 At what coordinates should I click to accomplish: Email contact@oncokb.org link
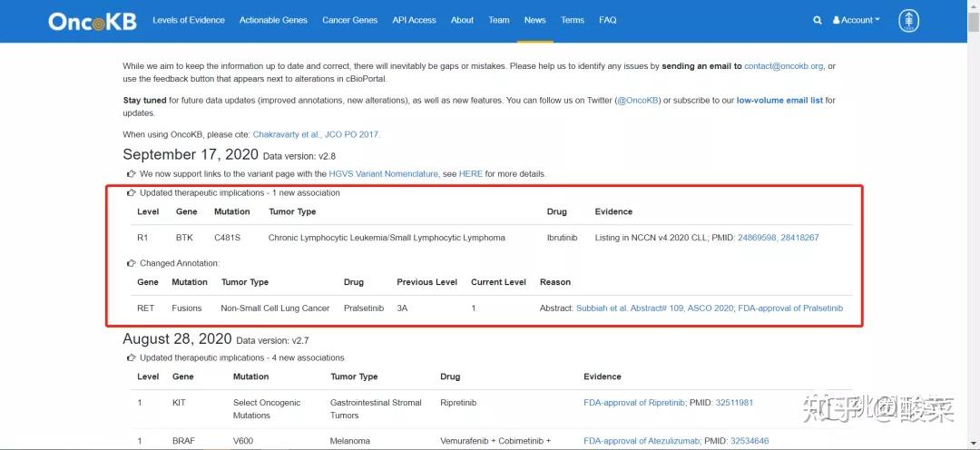[784, 65]
